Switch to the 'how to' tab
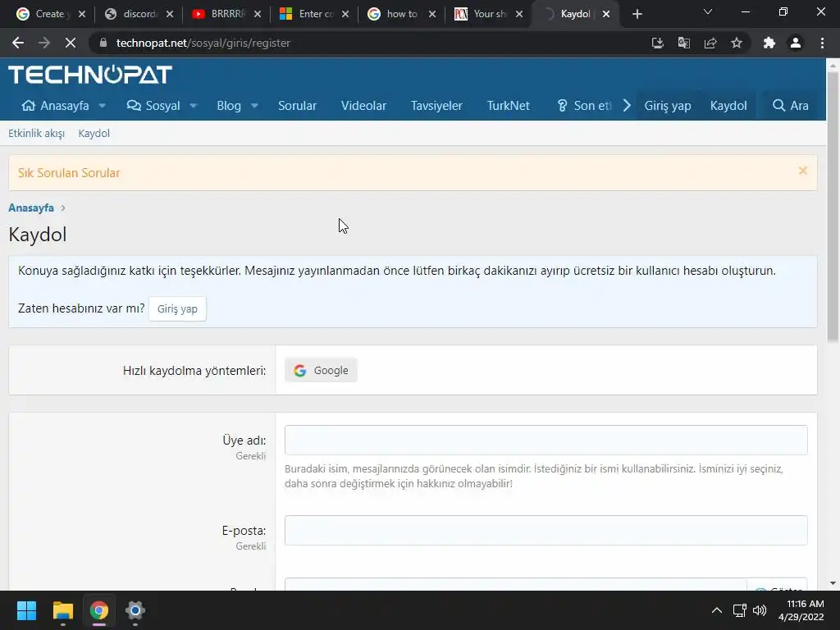 402,14
